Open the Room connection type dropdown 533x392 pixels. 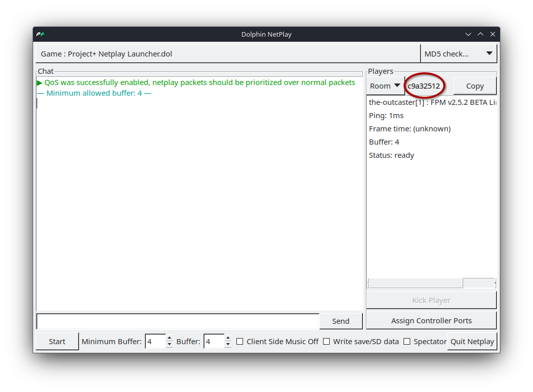pyautogui.click(x=385, y=86)
